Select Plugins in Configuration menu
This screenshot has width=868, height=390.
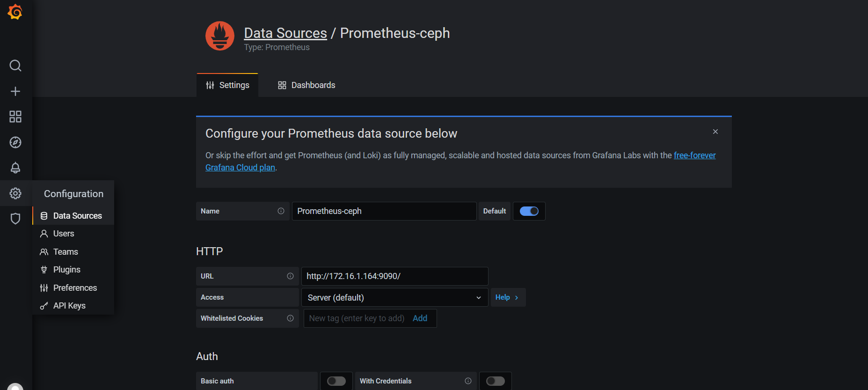[67, 270]
